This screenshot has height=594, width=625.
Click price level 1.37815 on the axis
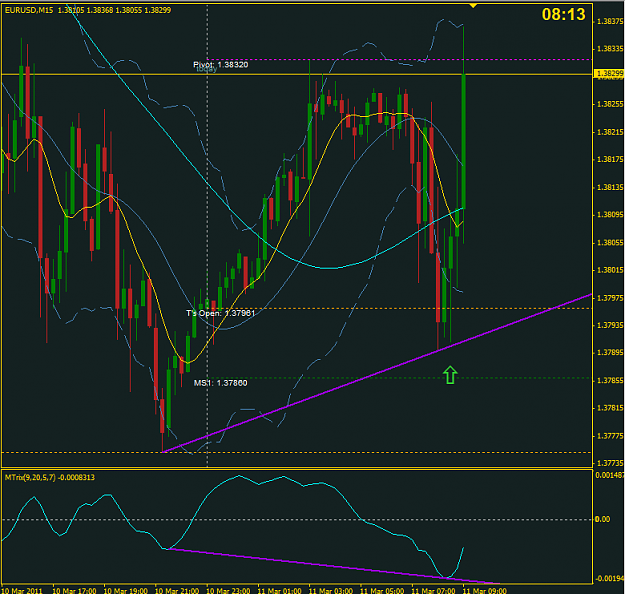(x=609, y=408)
